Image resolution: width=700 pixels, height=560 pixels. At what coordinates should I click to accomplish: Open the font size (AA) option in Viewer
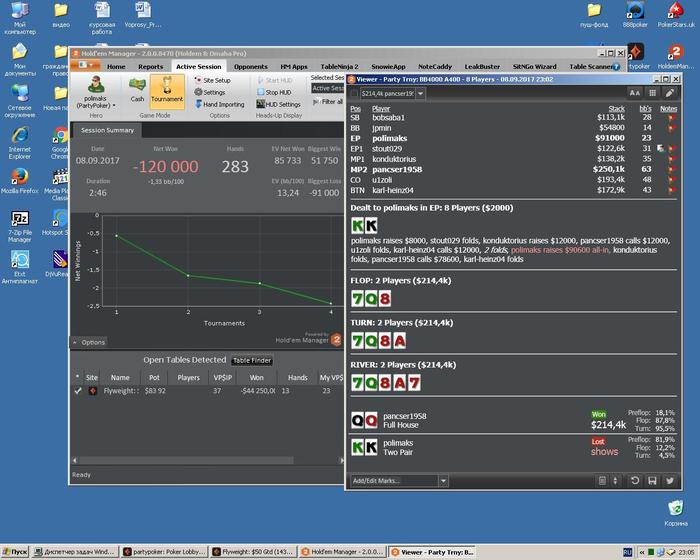tap(634, 93)
